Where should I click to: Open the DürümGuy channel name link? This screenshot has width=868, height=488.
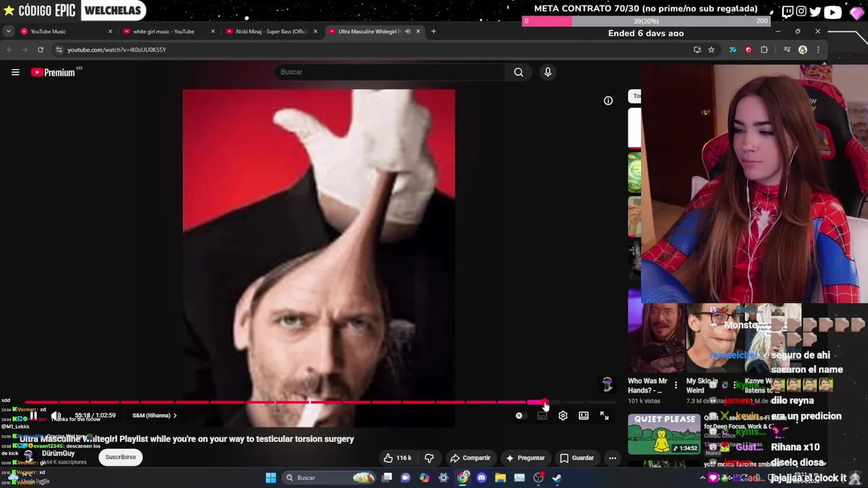coord(58,453)
